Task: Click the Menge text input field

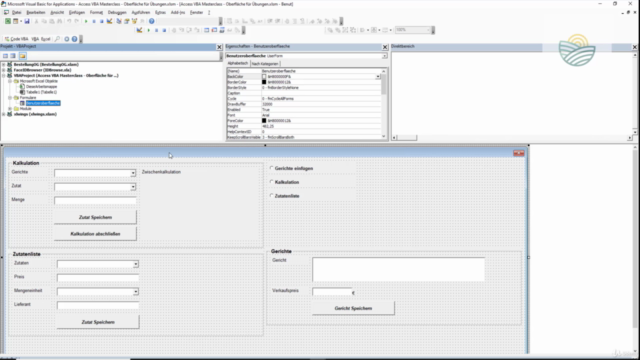Action: 96,201
